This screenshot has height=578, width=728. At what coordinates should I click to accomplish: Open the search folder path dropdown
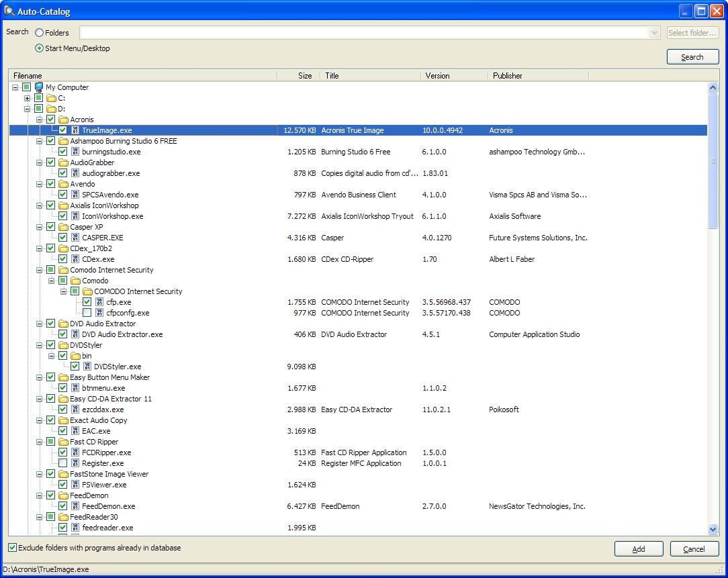(654, 32)
